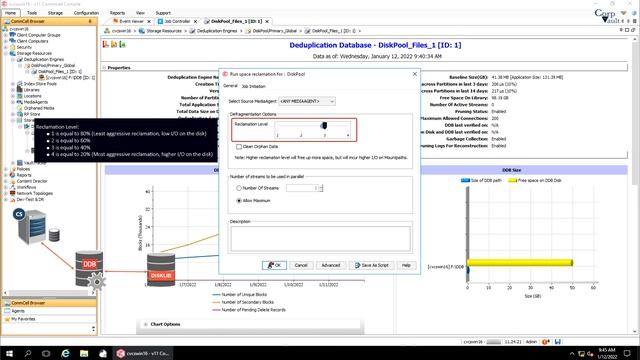This screenshot has width=640, height=360.
Task: Click the second yellow toolbar icon above Properties
Action: pos(114,44)
